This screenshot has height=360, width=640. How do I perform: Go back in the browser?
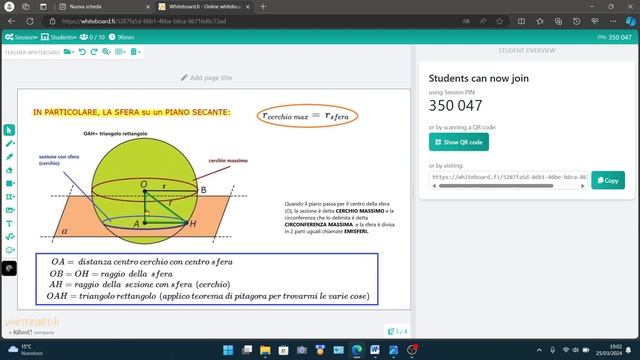[x=11, y=21]
